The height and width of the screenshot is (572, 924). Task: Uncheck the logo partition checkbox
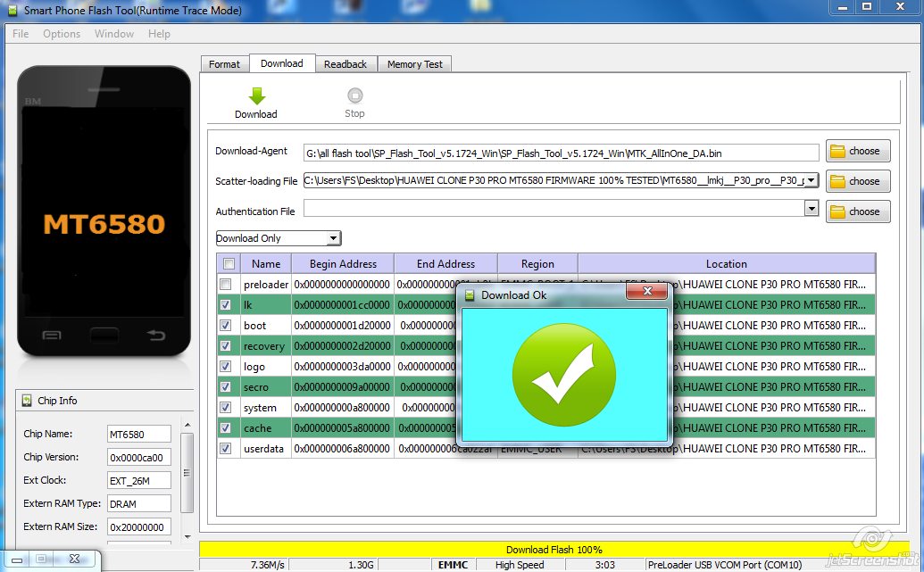[225, 367]
